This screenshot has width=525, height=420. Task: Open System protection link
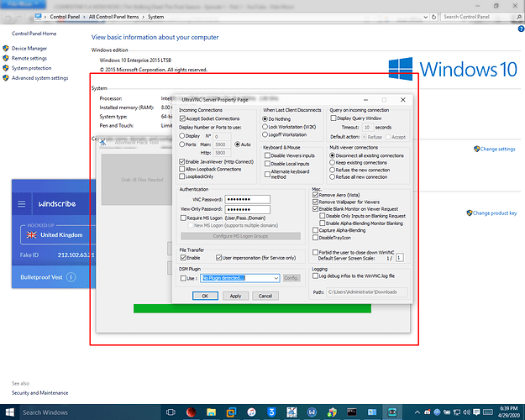31,68
